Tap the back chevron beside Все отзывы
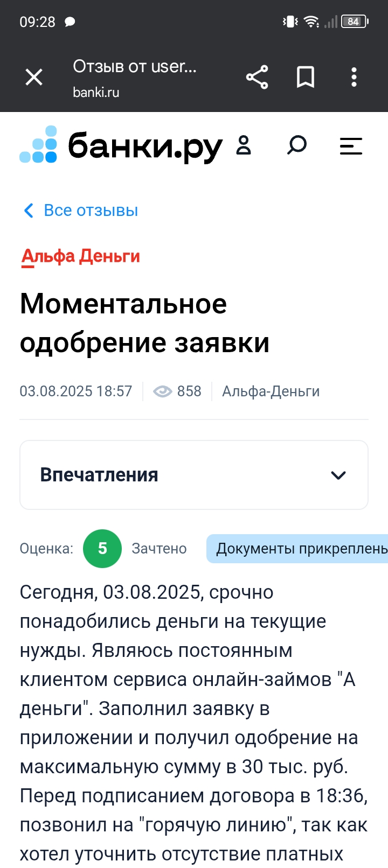The image size is (388, 868). click(x=29, y=211)
